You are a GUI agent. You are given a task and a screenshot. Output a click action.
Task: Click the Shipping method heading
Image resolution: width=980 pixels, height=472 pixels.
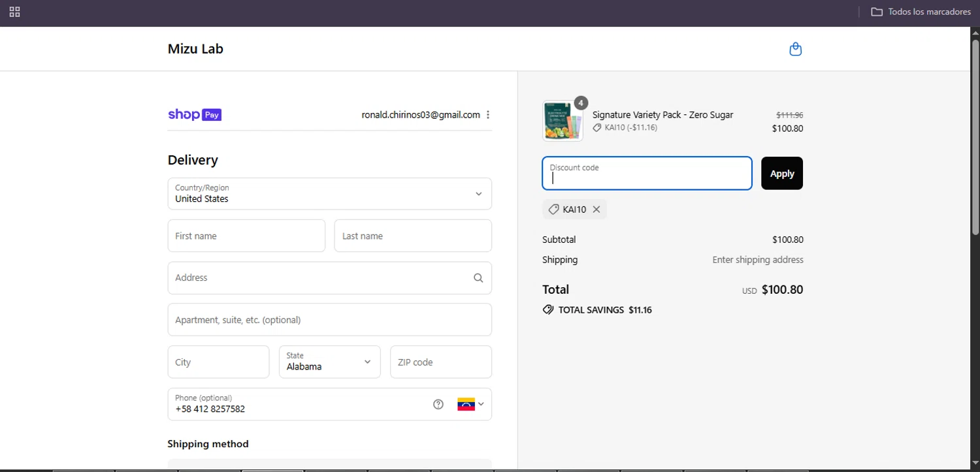pyautogui.click(x=208, y=444)
